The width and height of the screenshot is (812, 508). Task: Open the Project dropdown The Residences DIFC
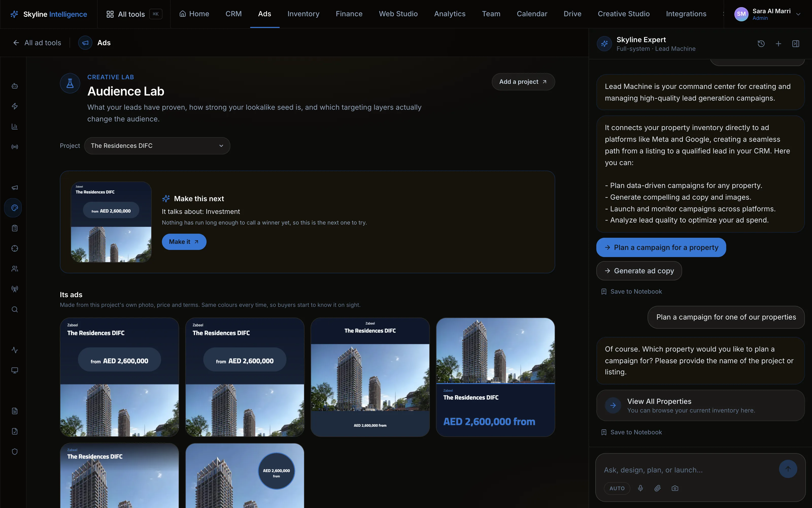point(157,146)
